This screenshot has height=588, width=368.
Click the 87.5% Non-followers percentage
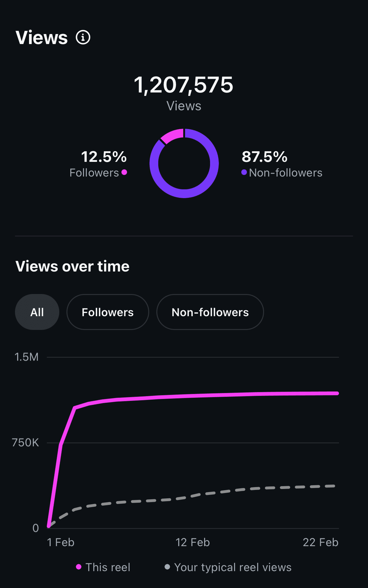point(264,157)
